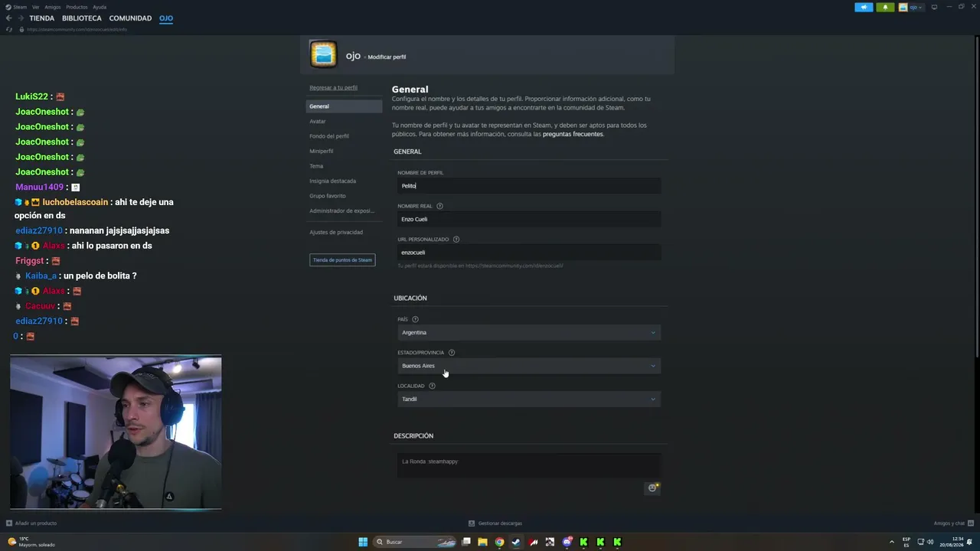Screen dimensions: 980x551
Task: Open the País dropdown showing Argentina
Action: (529, 332)
